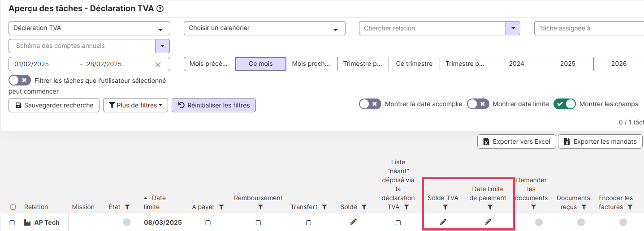Screen dimensions: 644x231
Task: Click Exporter vers Excel button
Action: click(516, 141)
